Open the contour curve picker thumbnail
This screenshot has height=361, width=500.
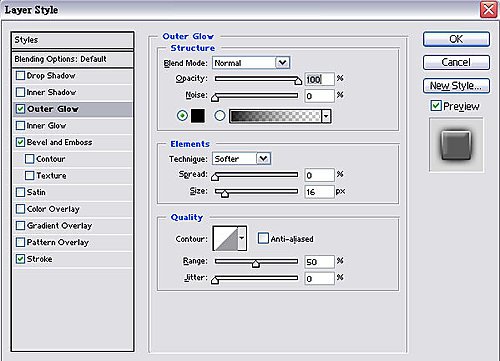225,238
